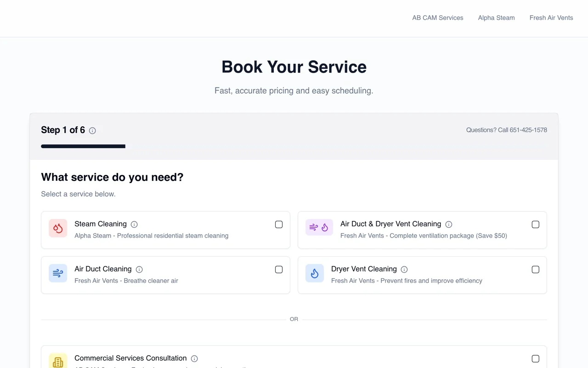Open the Fresh Air Vents nav link

coord(551,18)
